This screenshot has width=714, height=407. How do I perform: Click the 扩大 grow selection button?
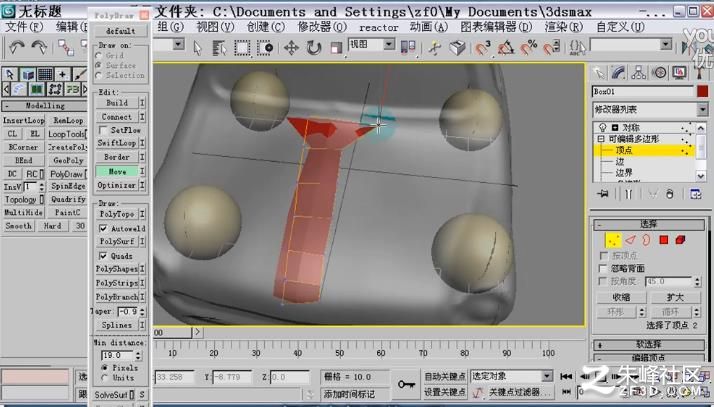click(x=675, y=297)
